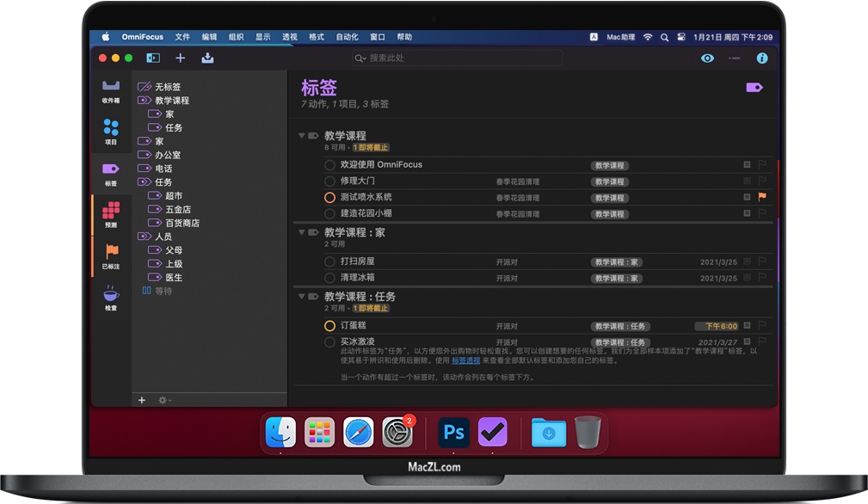Click the purple tag icon in header
This screenshot has height=504, width=868.
tap(754, 88)
